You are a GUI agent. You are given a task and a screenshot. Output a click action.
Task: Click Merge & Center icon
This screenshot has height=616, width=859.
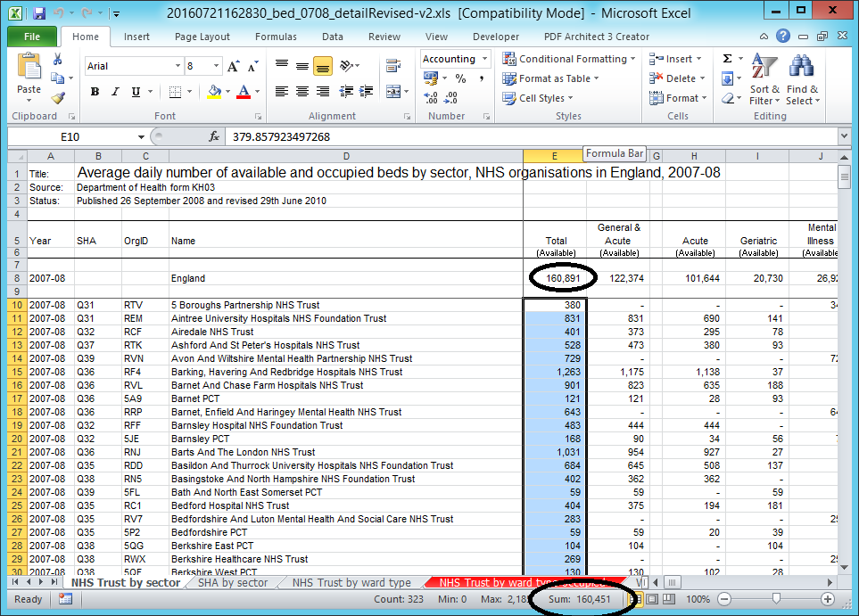click(x=393, y=92)
